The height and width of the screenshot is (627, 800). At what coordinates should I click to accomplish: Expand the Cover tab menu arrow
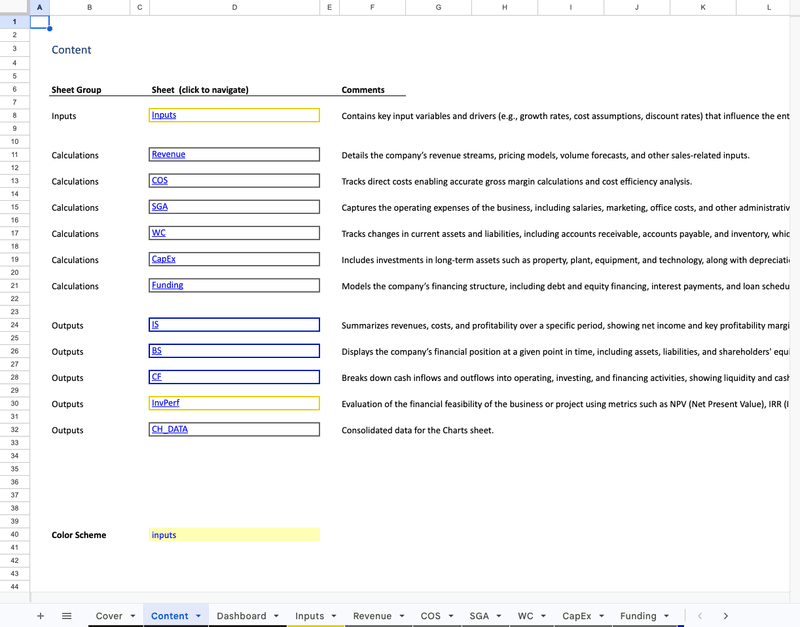pyautogui.click(x=133, y=616)
